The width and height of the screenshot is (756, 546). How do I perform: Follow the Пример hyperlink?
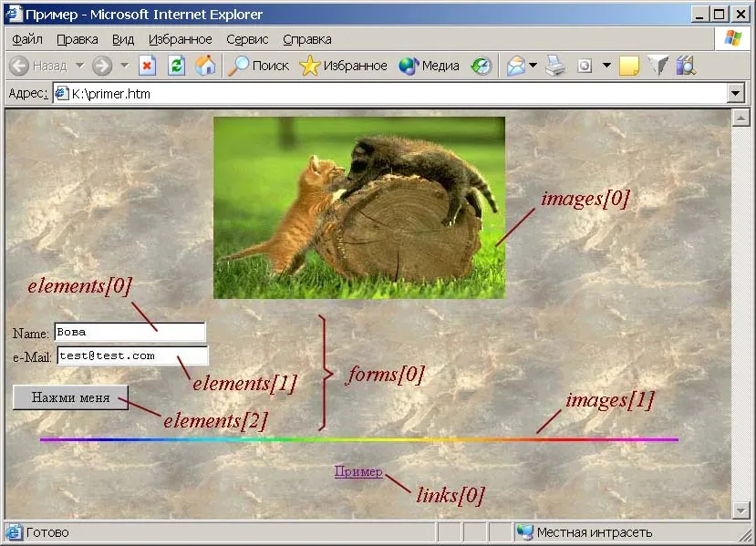click(358, 471)
